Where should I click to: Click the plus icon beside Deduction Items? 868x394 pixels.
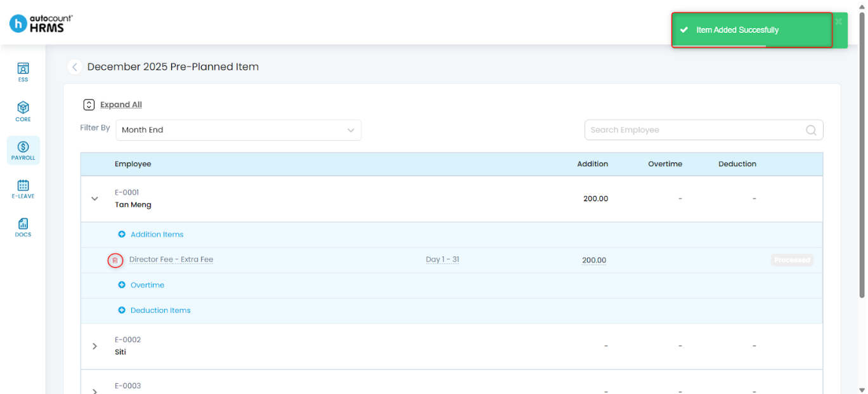(x=122, y=310)
